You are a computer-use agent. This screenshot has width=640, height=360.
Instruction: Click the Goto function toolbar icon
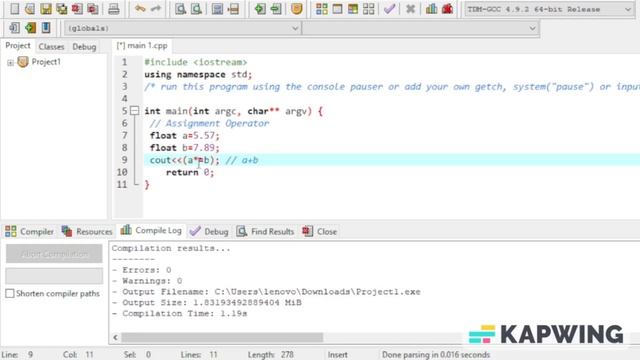217,9
